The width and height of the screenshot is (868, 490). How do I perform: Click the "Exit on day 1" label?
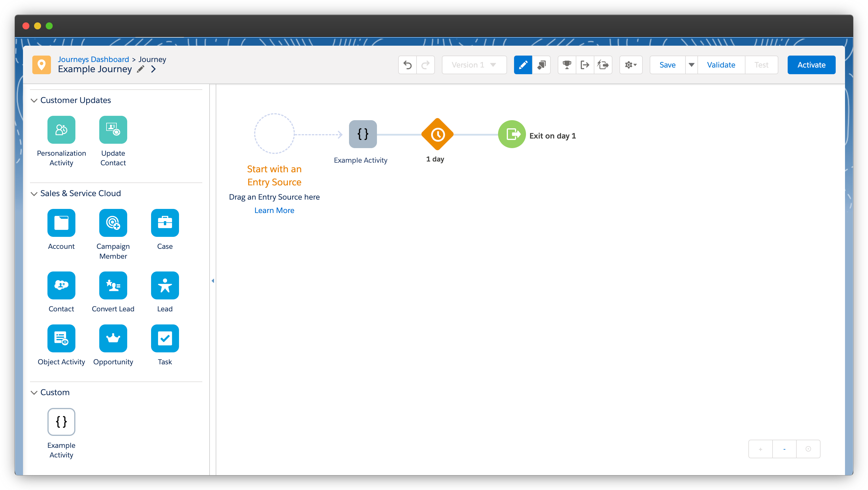click(x=552, y=136)
